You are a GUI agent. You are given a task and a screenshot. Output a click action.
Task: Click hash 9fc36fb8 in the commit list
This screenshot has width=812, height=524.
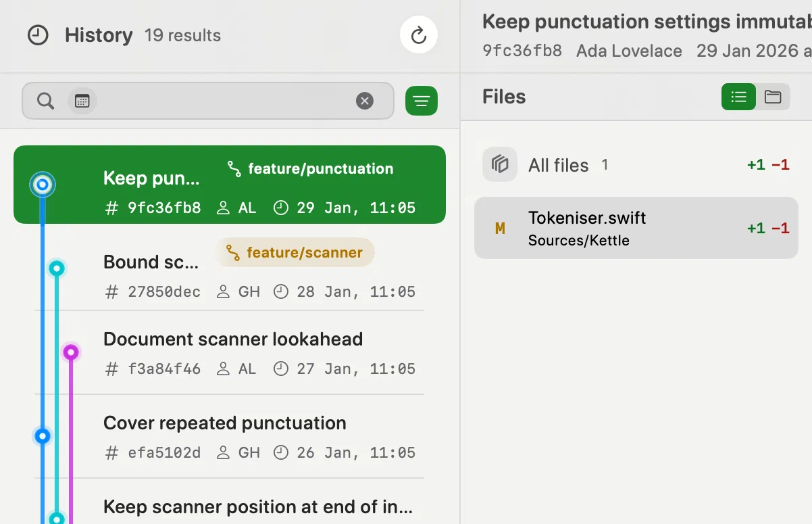(x=164, y=208)
